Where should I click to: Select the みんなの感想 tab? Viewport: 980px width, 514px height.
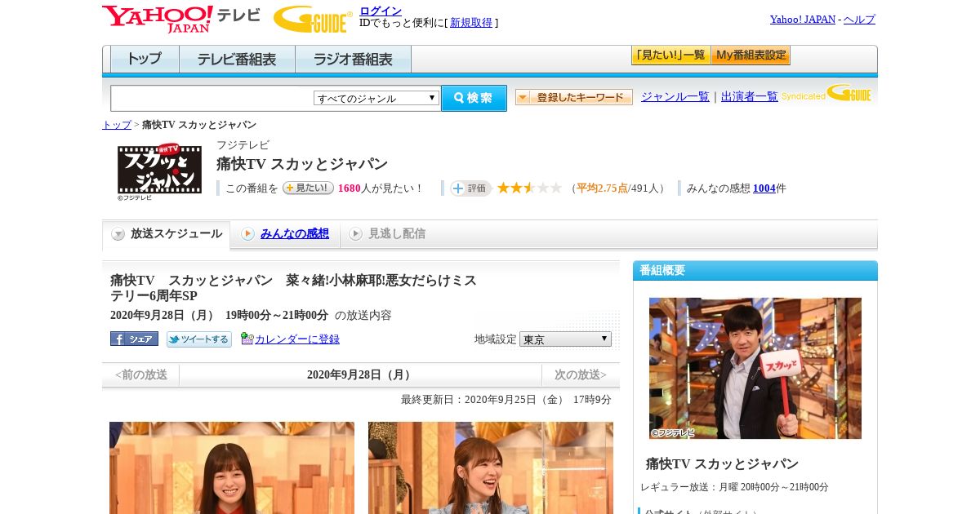pos(295,234)
